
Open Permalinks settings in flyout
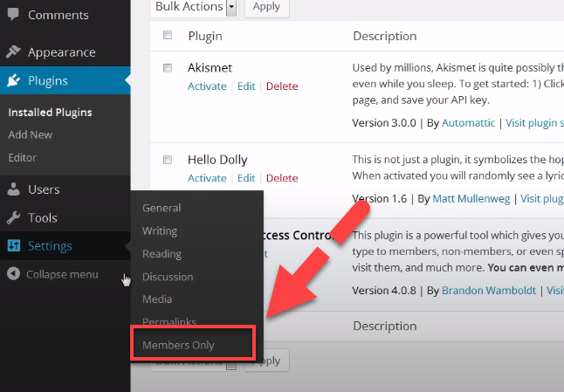tap(169, 321)
